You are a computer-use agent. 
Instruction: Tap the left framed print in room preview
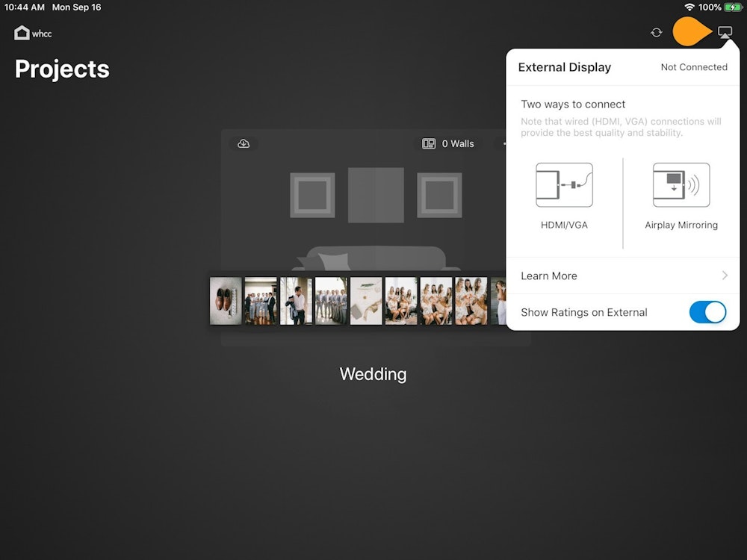(x=312, y=195)
